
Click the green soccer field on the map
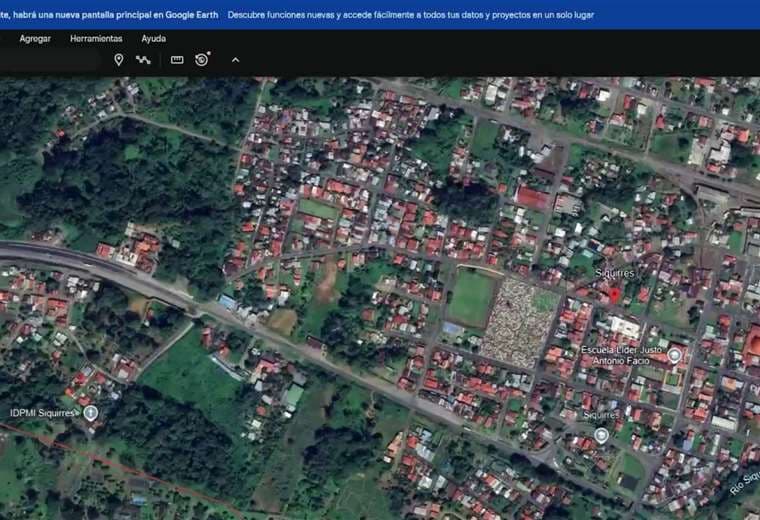(x=470, y=298)
